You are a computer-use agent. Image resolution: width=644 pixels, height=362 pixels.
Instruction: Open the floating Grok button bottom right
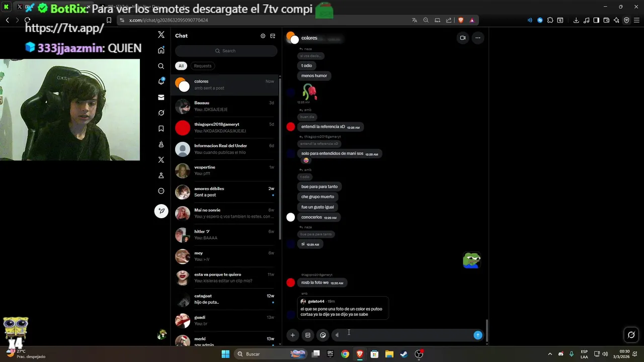(x=631, y=335)
